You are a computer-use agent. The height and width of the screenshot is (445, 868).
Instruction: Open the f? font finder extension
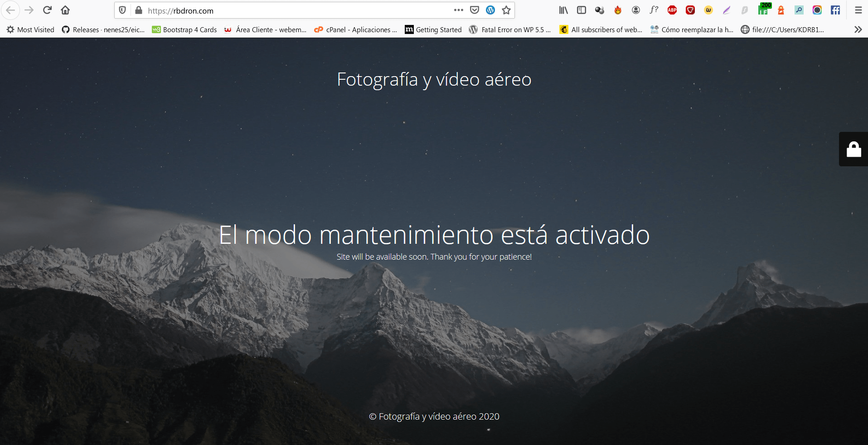click(654, 10)
